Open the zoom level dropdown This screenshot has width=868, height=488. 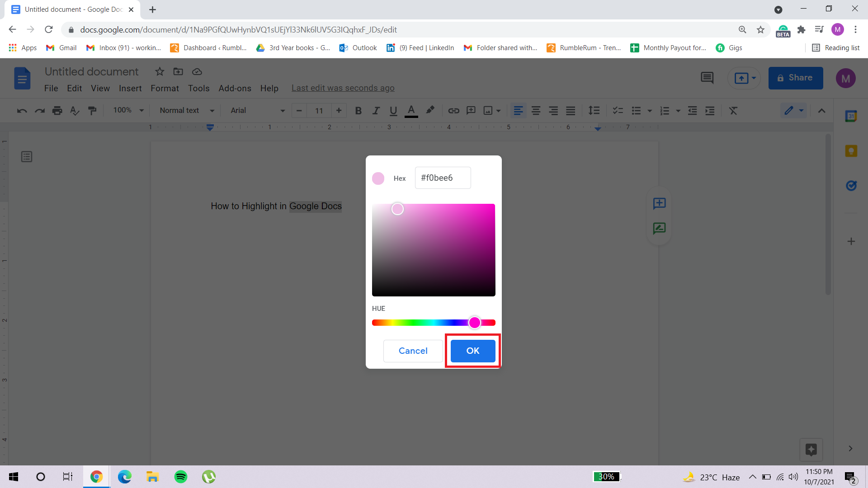pos(128,110)
